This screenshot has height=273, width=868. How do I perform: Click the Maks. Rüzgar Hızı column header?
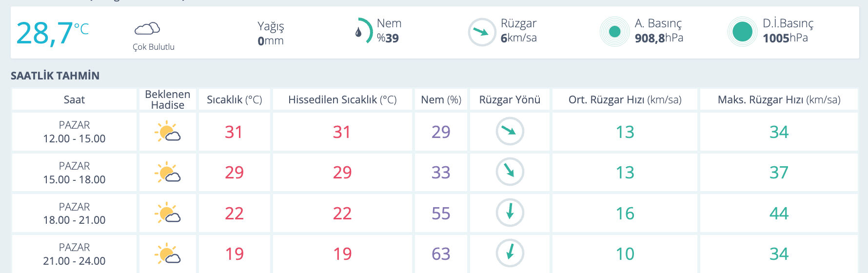pyautogui.click(x=779, y=100)
